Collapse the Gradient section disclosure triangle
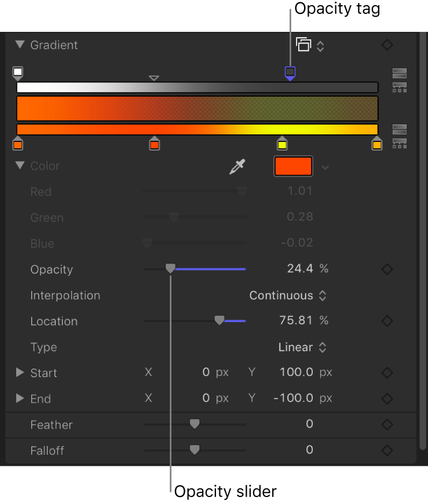428x504 pixels. [21, 45]
